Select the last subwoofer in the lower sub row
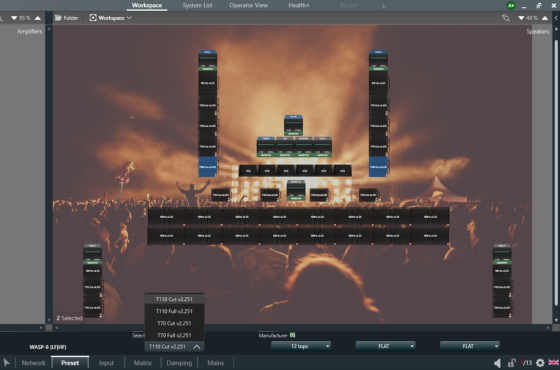Image resolution: width=560 pixels, height=370 pixels. click(x=430, y=236)
